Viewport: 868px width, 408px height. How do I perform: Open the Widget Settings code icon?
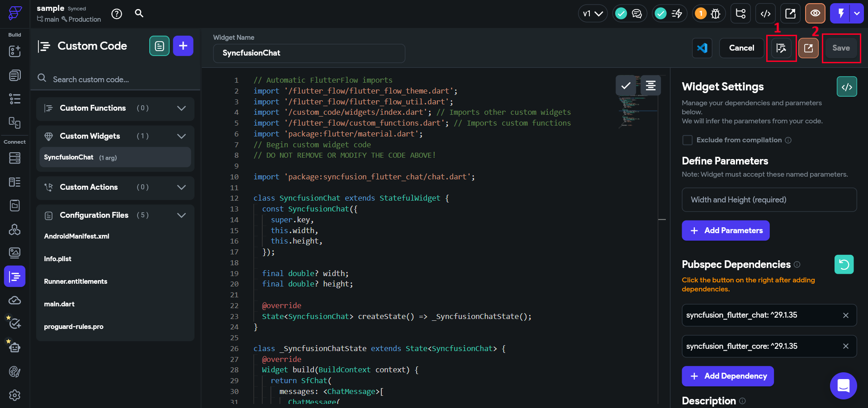click(847, 86)
